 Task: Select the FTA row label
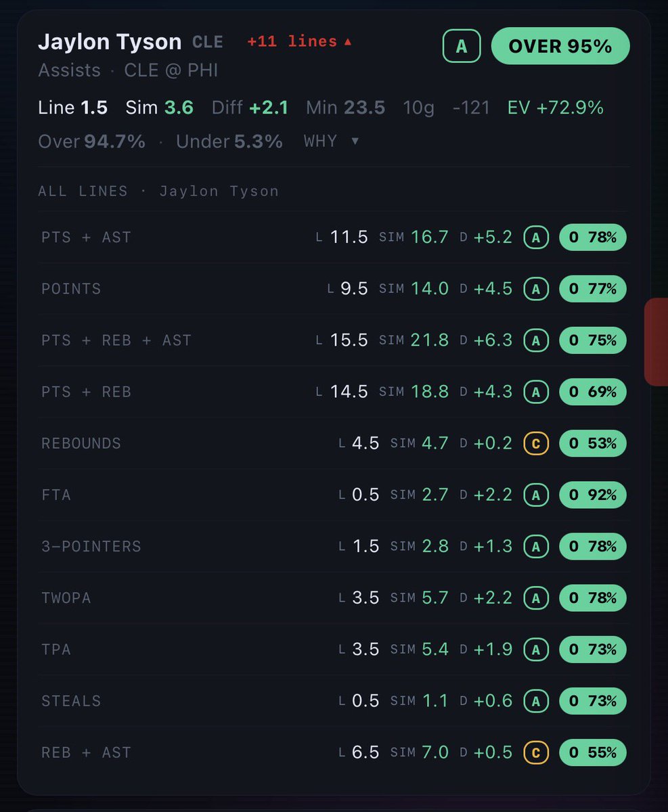(56, 495)
